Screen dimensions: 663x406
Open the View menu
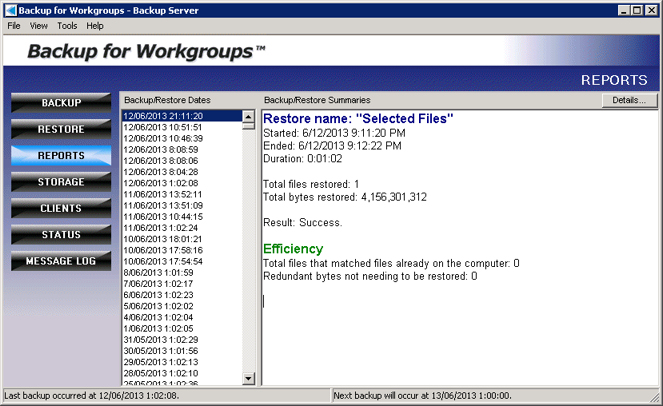[38, 26]
